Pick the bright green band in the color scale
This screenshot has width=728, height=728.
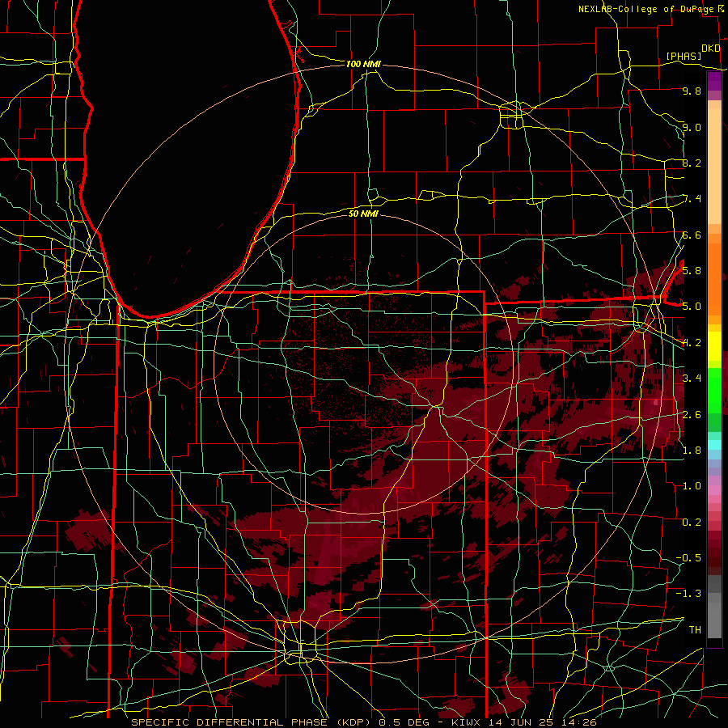coord(714,391)
